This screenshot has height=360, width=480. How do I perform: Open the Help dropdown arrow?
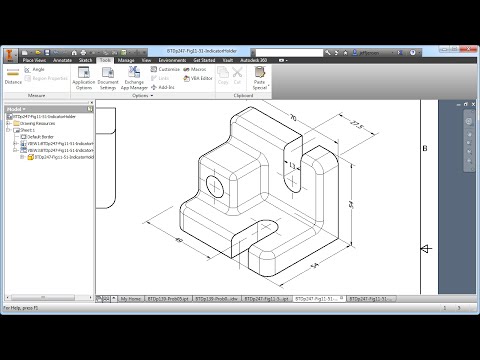tap(419, 53)
